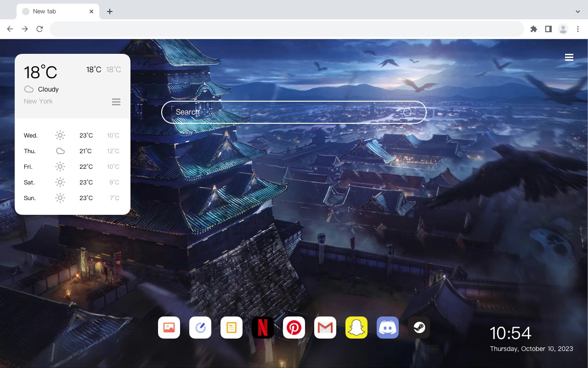This screenshot has height=368, width=588.
Task: Click the Search input field
Action: [294, 112]
